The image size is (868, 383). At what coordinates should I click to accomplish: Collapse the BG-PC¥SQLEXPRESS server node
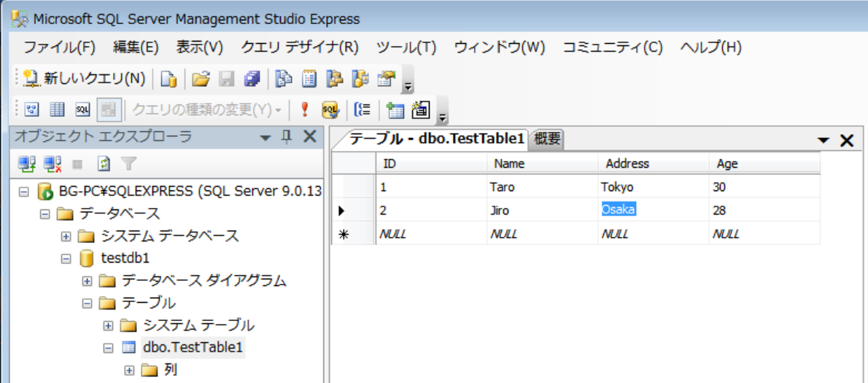(x=23, y=192)
